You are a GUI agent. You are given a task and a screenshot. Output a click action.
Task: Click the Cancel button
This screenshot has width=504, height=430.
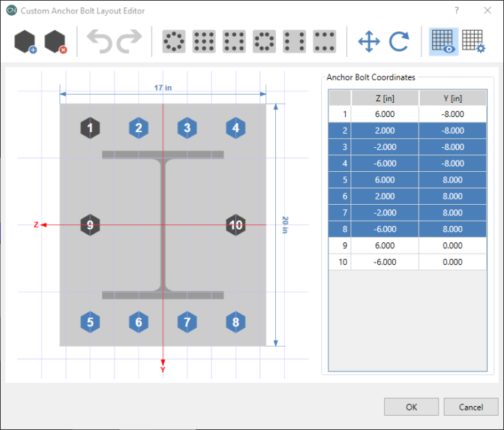pyautogui.click(x=470, y=407)
